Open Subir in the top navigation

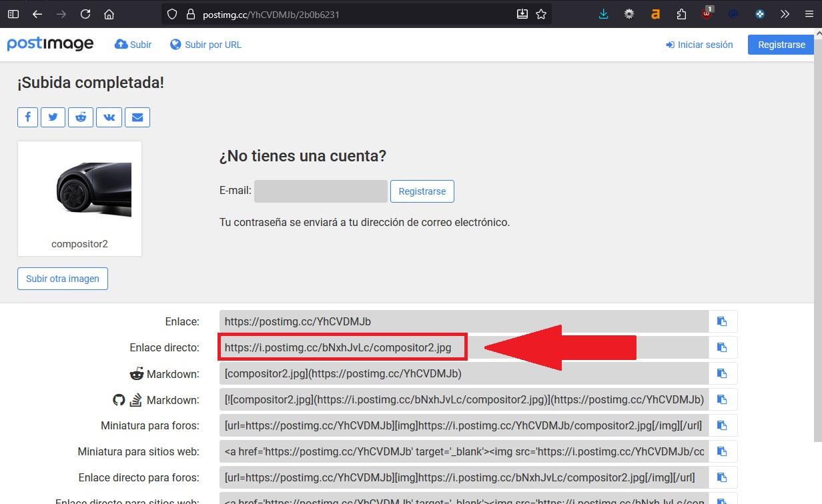point(133,45)
